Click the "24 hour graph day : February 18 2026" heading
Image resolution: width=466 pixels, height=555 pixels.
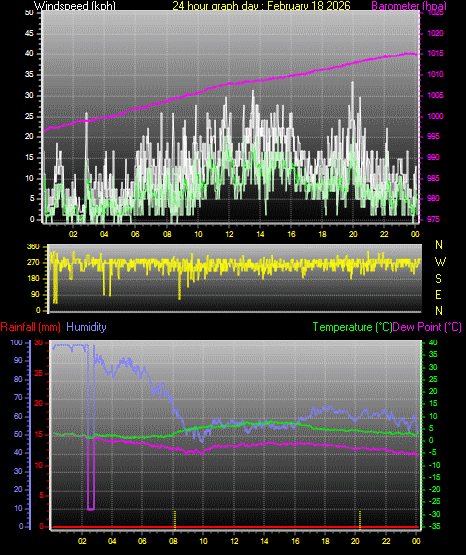click(261, 6)
